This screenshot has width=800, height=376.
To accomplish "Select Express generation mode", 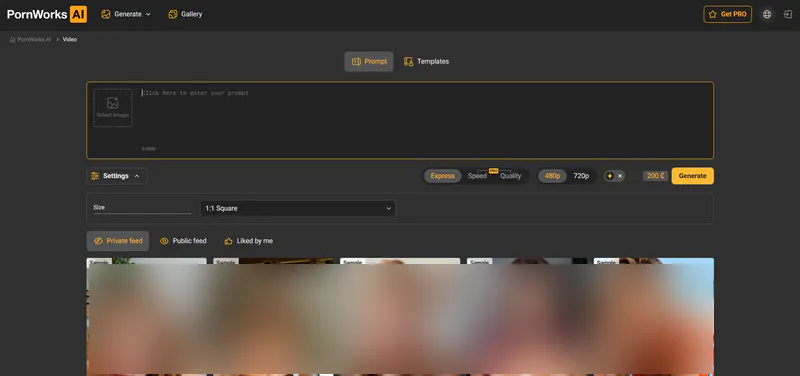I will (x=442, y=176).
